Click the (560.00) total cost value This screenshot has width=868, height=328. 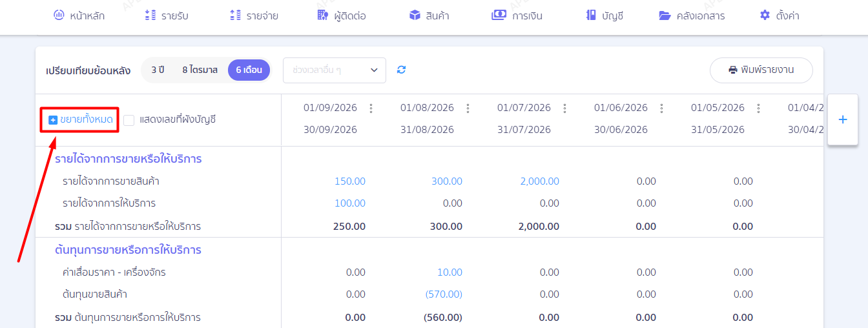(x=443, y=318)
